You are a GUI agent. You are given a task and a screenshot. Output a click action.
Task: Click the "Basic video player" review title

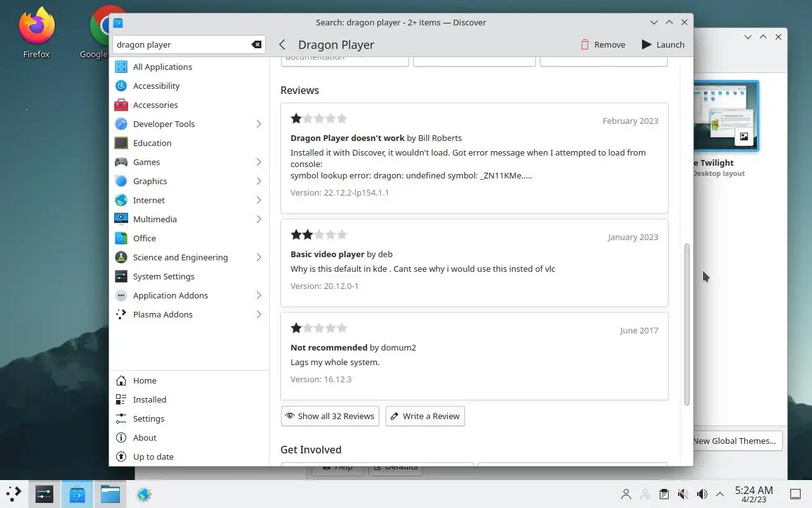pos(327,254)
